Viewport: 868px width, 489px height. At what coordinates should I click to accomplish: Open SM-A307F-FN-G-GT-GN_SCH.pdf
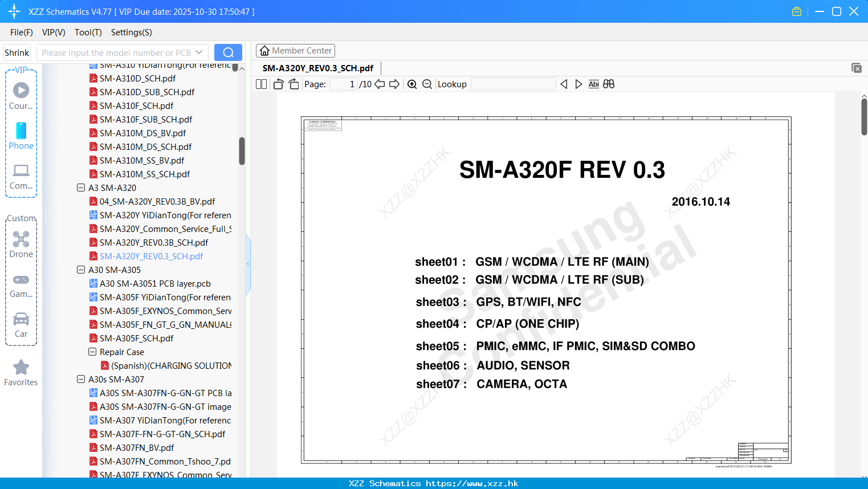162,434
